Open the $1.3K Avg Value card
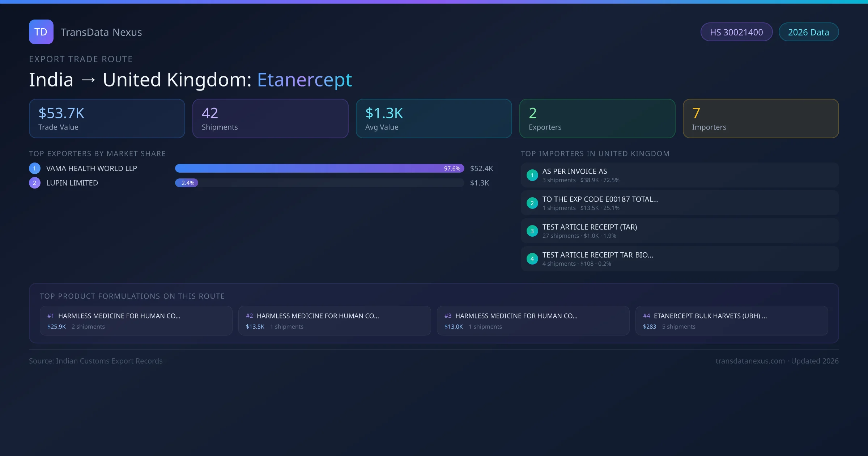Screen dimensions: 868x456 [x=434, y=118]
